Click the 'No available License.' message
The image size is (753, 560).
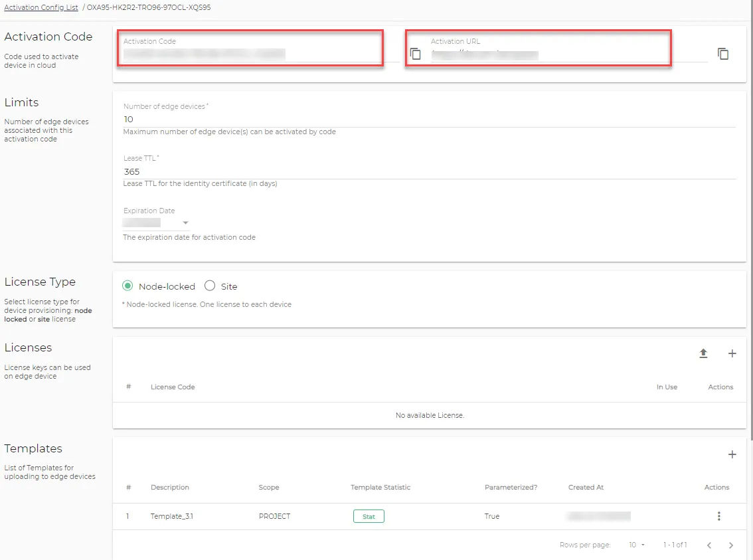(430, 415)
